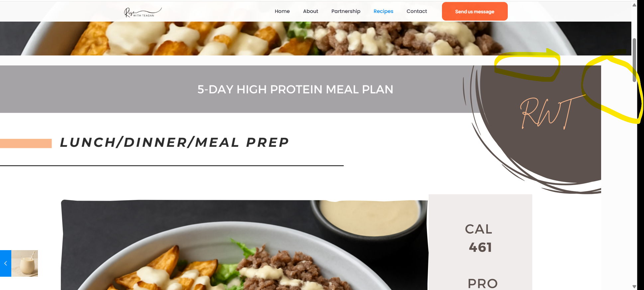Open the Contact page
The height and width of the screenshot is (290, 644).
417,11
